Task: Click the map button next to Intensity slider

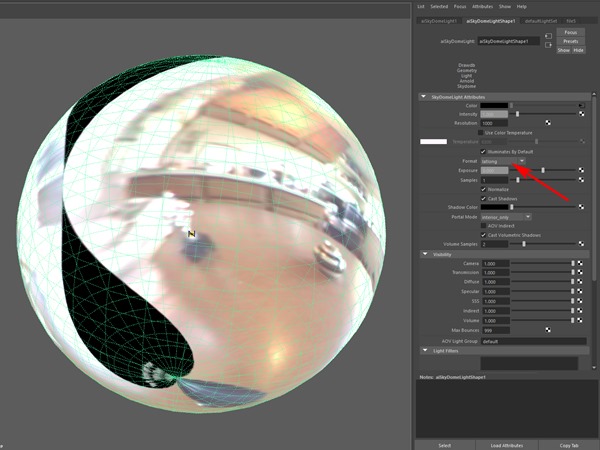Action: 582,114
